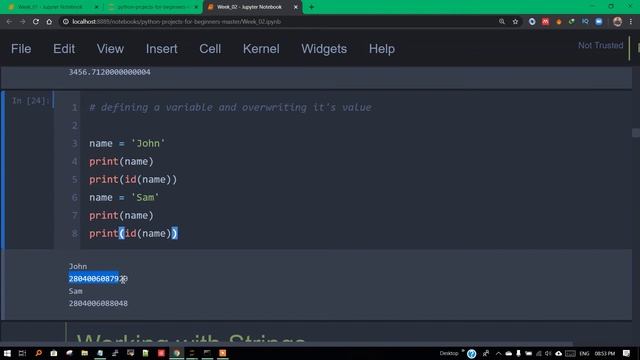The width and height of the screenshot is (640, 360).
Task: Open the Insert menu
Action: (x=162, y=49)
